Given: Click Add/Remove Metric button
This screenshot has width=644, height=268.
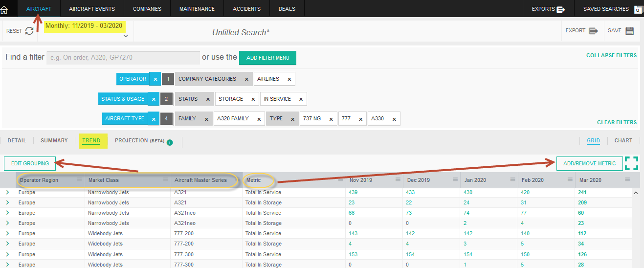Looking at the screenshot, I should click(x=589, y=163).
